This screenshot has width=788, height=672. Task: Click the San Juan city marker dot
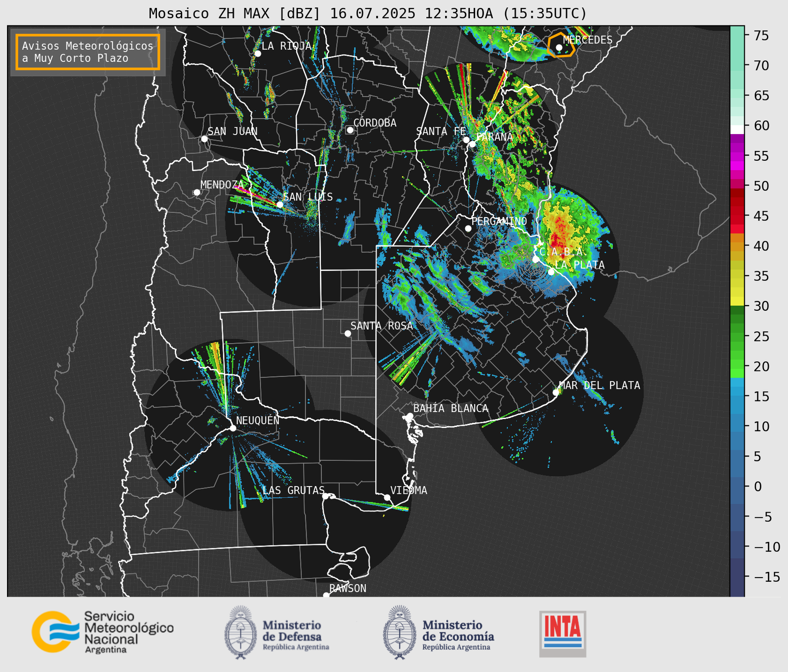pyautogui.click(x=204, y=139)
